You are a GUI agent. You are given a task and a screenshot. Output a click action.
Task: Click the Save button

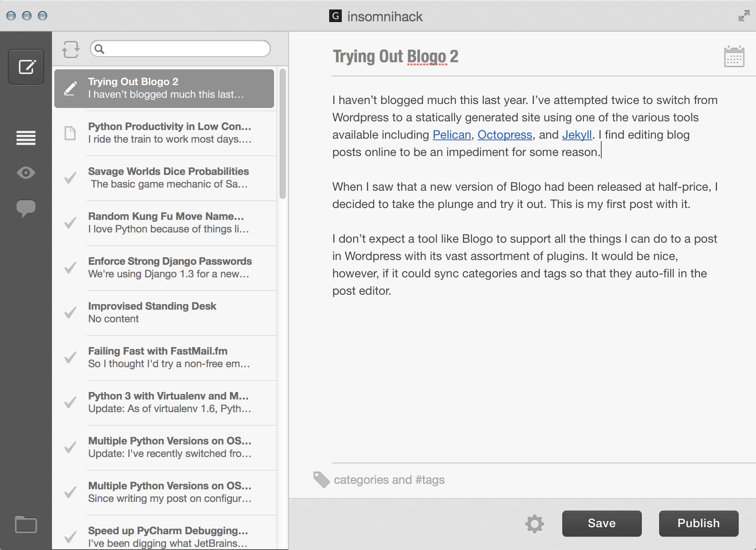(602, 524)
